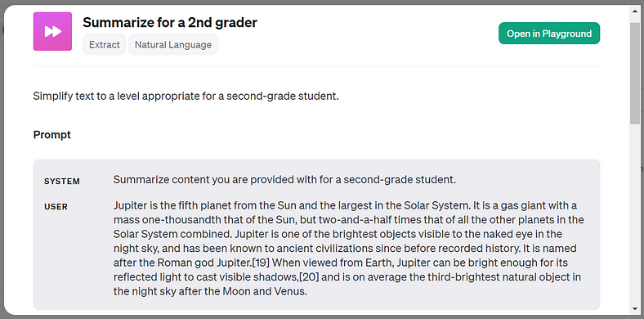Click the Prompt section heading
Viewport: 644px width, 319px height.
coord(52,135)
